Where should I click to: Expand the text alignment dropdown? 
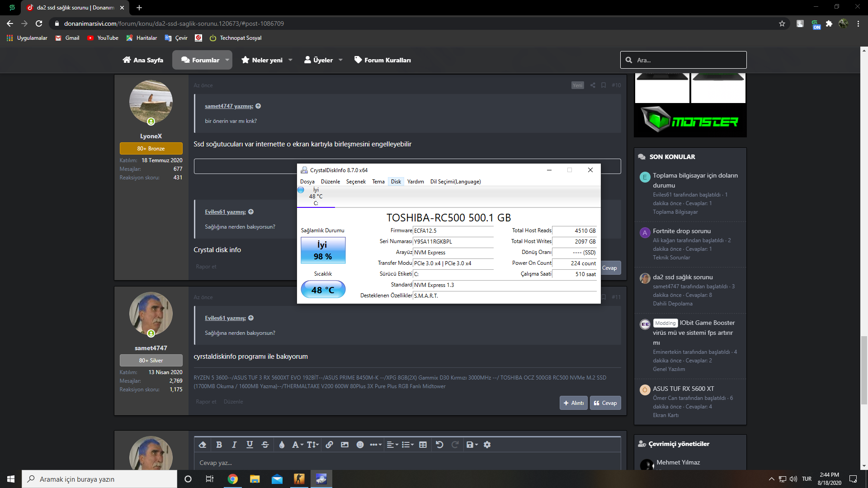[x=392, y=445]
